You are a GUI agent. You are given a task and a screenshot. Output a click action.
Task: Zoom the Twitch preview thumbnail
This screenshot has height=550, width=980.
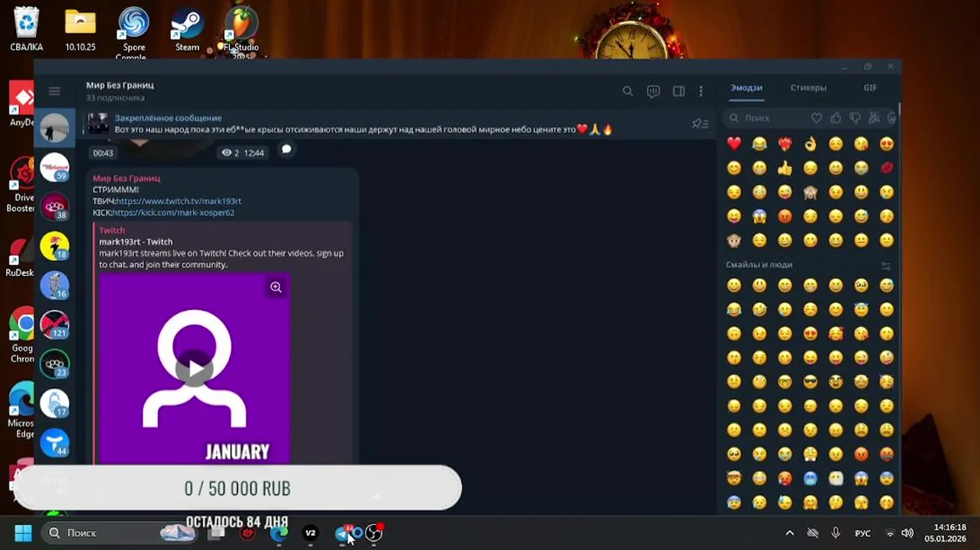[276, 287]
